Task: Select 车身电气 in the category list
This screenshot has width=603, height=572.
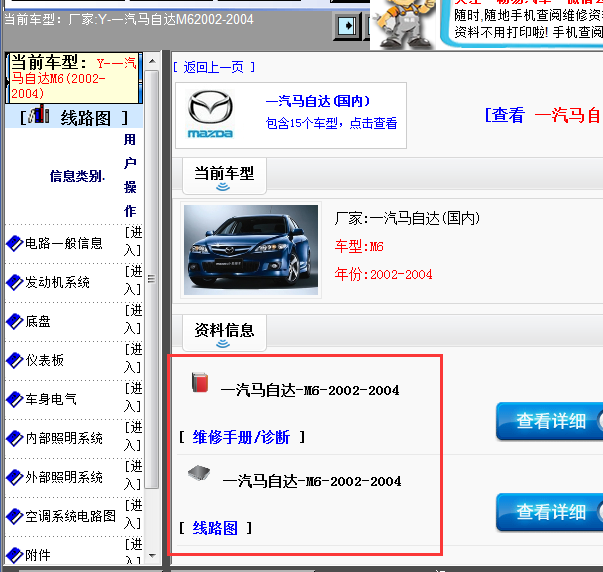Action: pyautogui.click(x=51, y=399)
